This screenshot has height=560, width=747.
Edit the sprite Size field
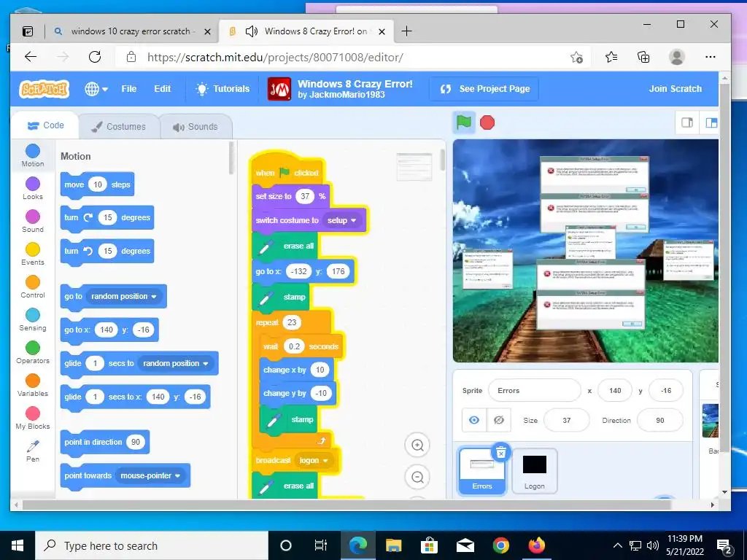pyautogui.click(x=566, y=421)
